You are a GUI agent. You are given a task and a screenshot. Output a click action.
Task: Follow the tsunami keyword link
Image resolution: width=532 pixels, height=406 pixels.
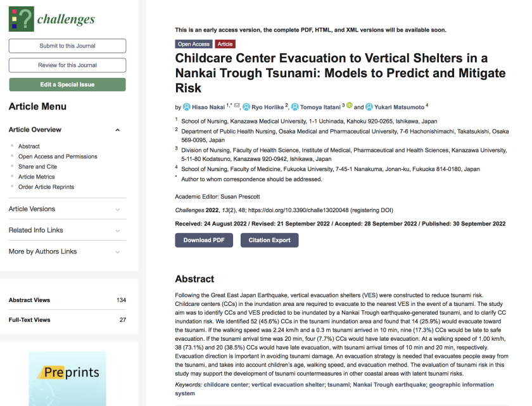(x=338, y=384)
